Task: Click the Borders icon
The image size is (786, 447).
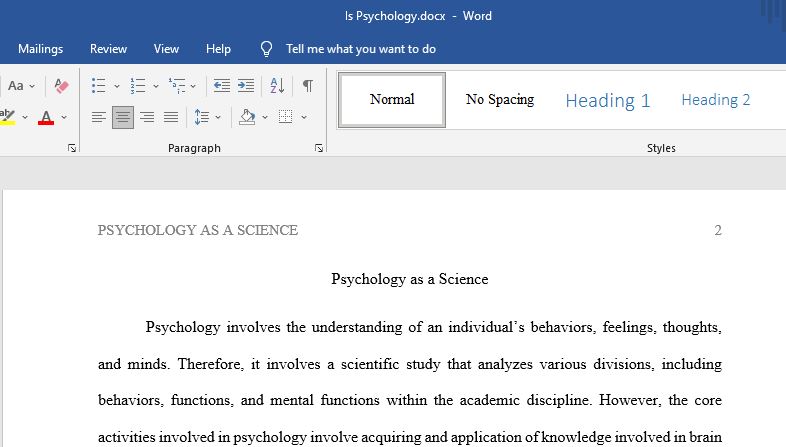Action: click(285, 117)
